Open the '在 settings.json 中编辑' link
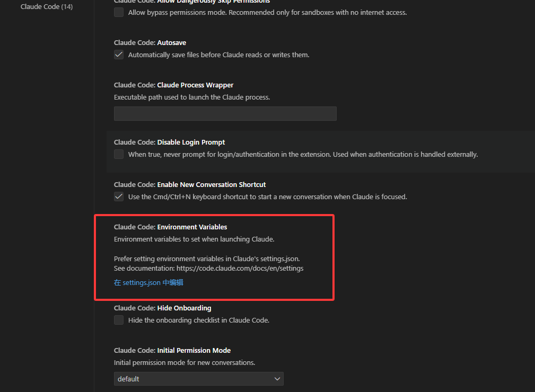 (148, 283)
